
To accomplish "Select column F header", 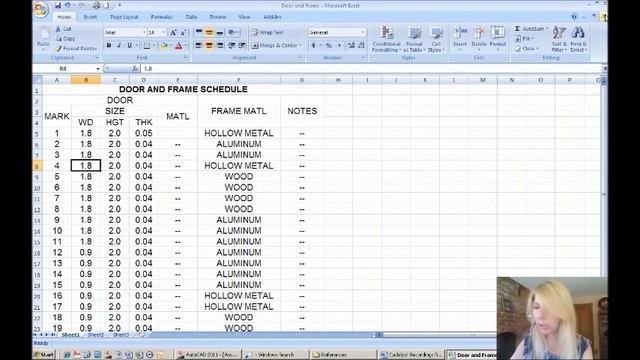I will tap(239, 80).
